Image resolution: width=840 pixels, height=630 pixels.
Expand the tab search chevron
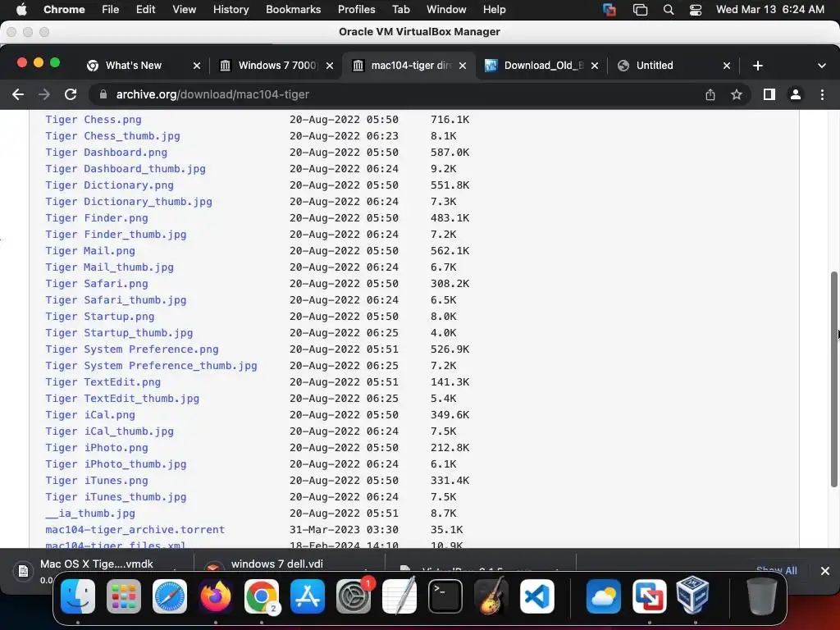click(x=822, y=66)
